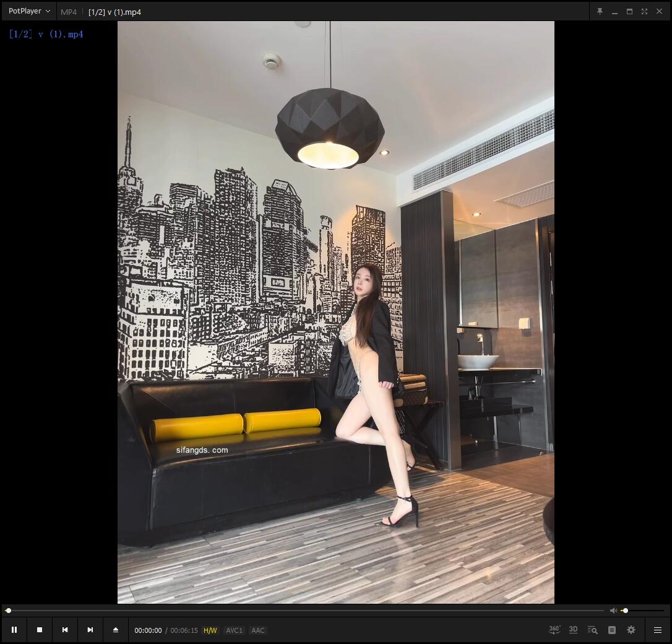Open the settings gear control panel
Image resolution: width=672 pixels, height=644 pixels.
click(631, 630)
